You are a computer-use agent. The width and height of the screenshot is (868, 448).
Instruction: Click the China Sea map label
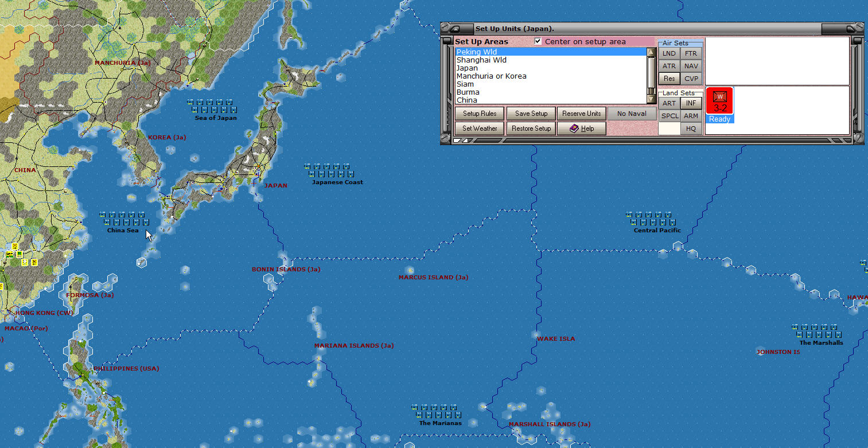[123, 231]
